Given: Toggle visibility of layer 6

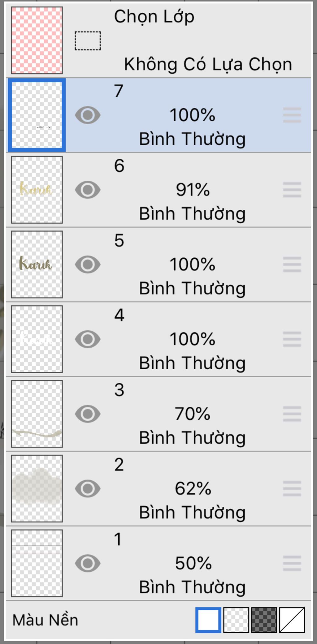Looking at the screenshot, I should [88, 190].
